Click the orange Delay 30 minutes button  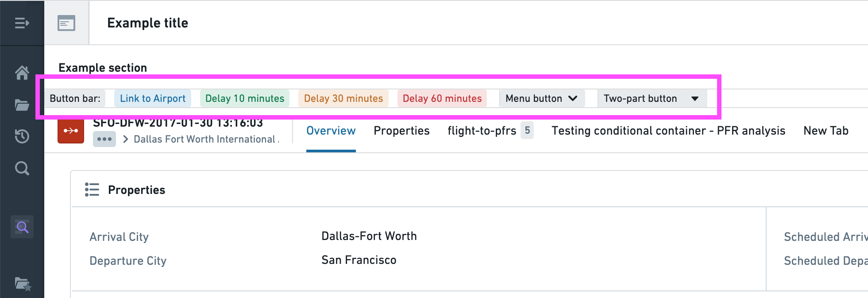coord(343,98)
